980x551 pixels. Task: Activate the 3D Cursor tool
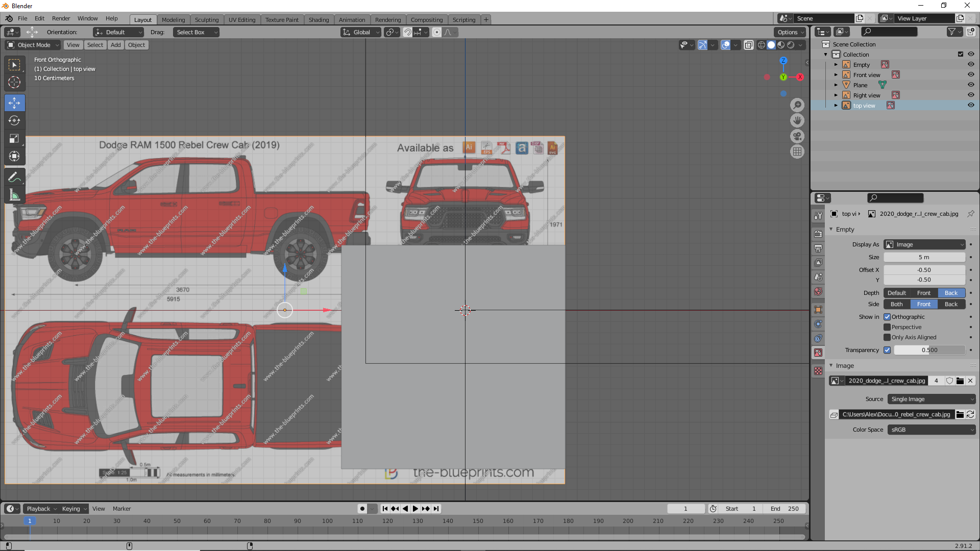tap(14, 82)
